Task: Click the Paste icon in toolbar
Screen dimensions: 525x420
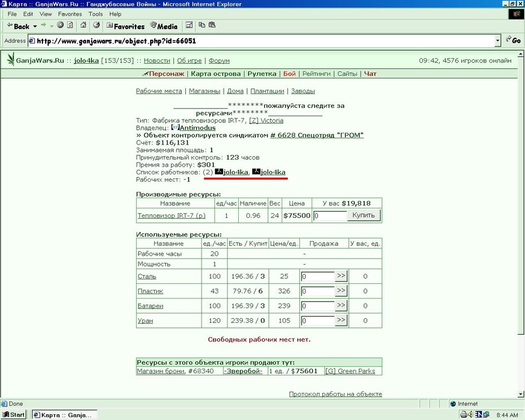Action: point(212,25)
